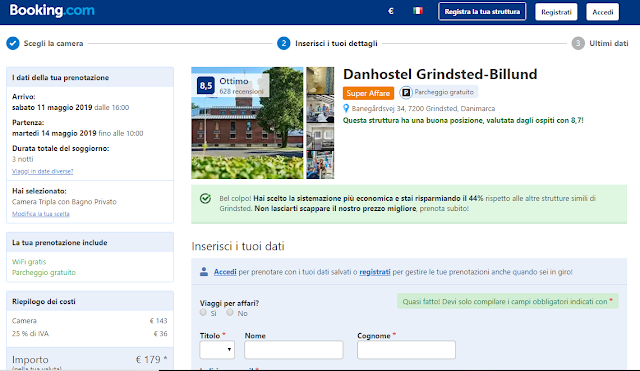
Task: Click the address Banegårdsvej 34 text
Action: (423, 109)
